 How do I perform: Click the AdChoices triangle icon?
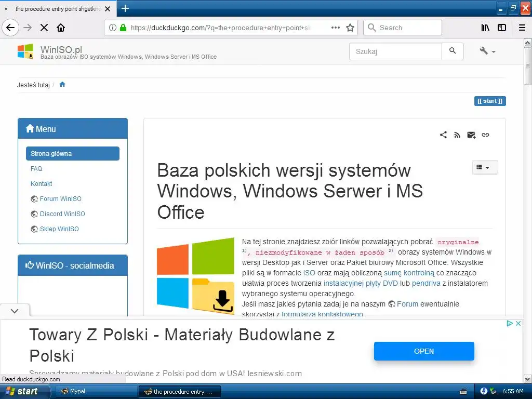click(509, 323)
